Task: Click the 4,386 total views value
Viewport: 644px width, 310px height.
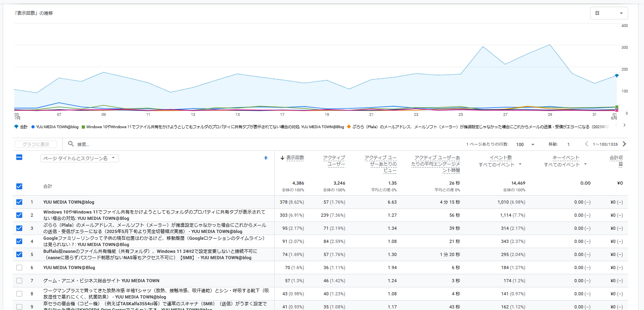Action: tap(298, 183)
